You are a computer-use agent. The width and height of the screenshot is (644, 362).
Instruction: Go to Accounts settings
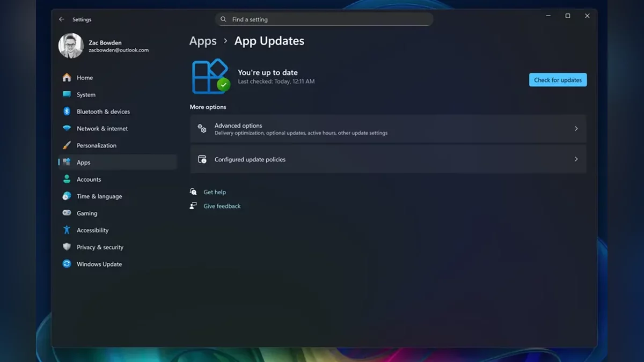(118, 179)
